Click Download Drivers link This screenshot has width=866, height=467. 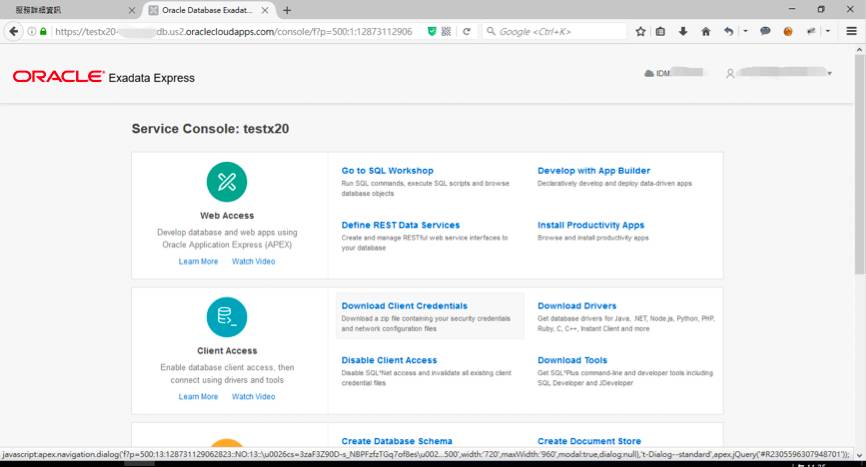tap(577, 305)
